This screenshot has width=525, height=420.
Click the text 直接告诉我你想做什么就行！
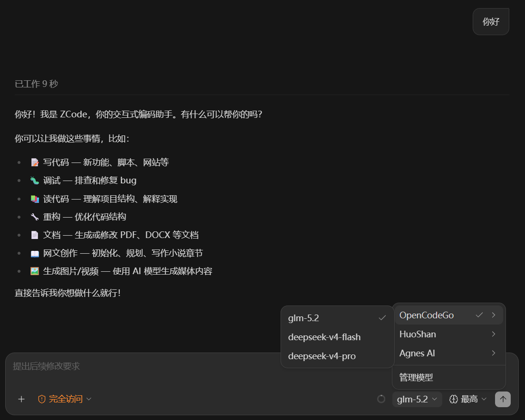[68, 293]
